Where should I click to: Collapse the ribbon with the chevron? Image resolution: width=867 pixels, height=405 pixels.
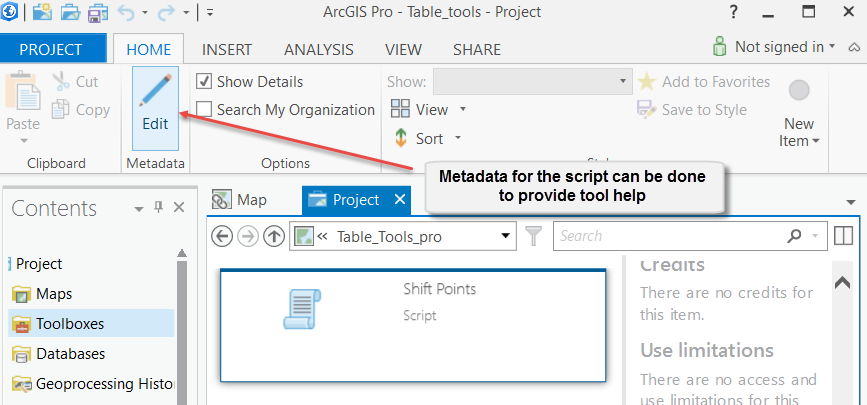click(853, 48)
